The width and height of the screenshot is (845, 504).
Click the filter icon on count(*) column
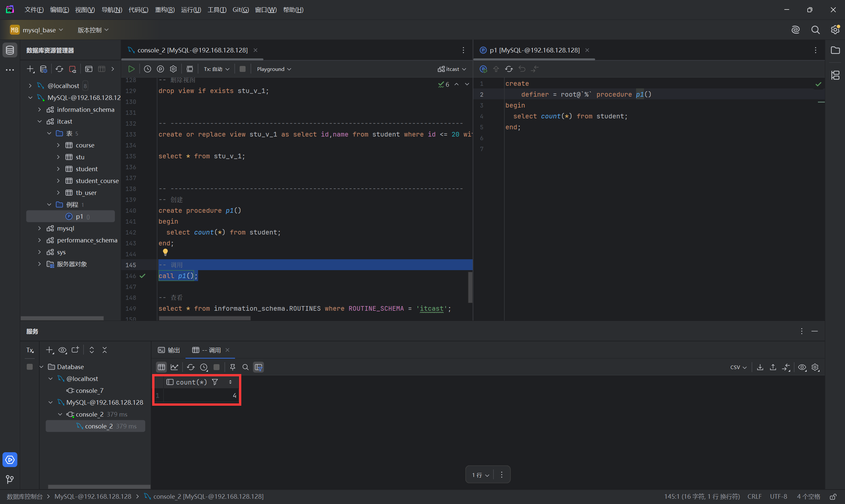[215, 382]
